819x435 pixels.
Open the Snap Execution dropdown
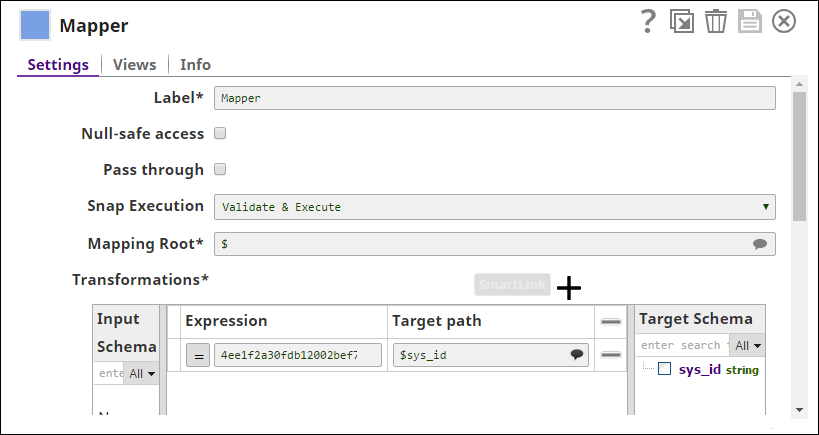(x=495, y=207)
